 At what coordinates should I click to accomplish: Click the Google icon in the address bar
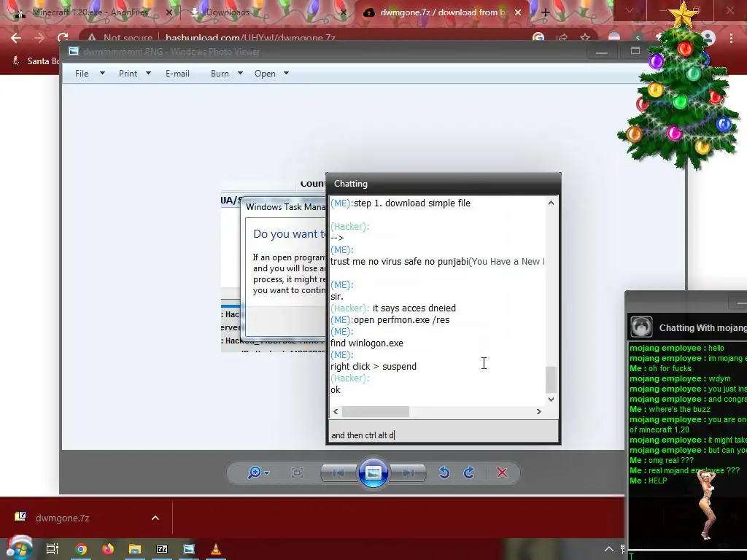point(538,38)
